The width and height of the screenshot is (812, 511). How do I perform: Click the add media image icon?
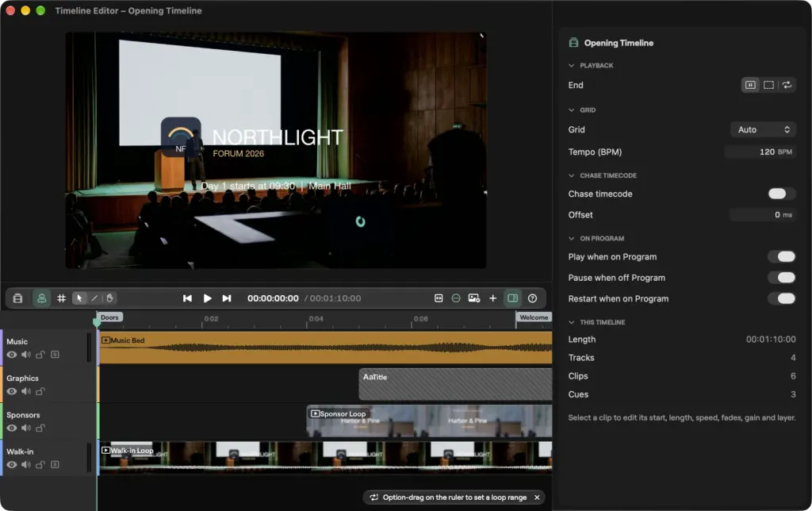[474, 298]
